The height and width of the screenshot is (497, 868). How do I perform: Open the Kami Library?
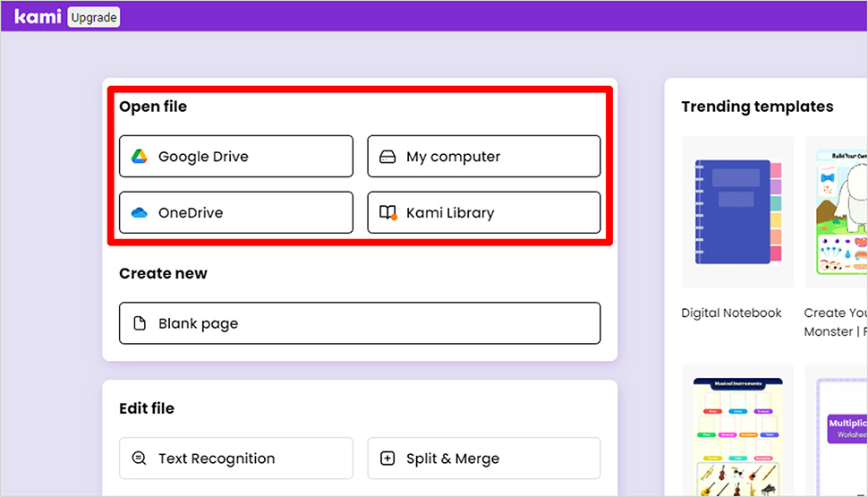[x=484, y=212]
